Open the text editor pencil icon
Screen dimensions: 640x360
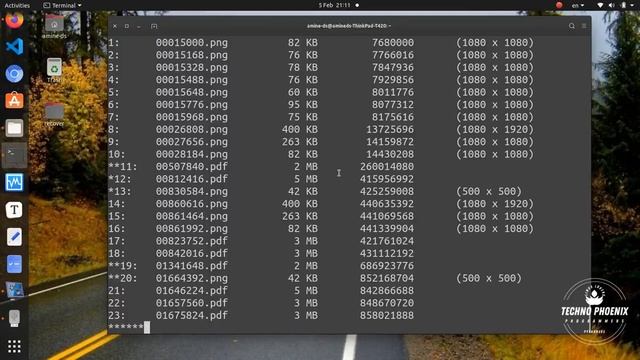pos(14,237)
